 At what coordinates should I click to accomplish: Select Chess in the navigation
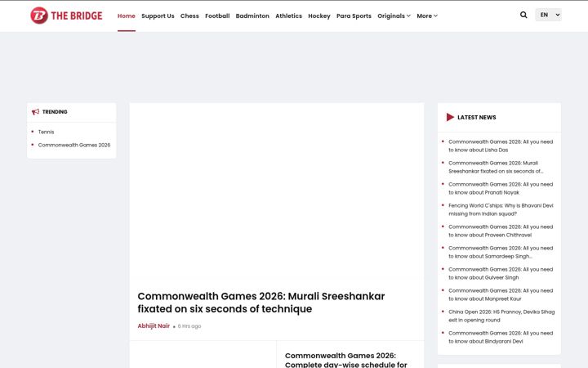click(189, 16)
